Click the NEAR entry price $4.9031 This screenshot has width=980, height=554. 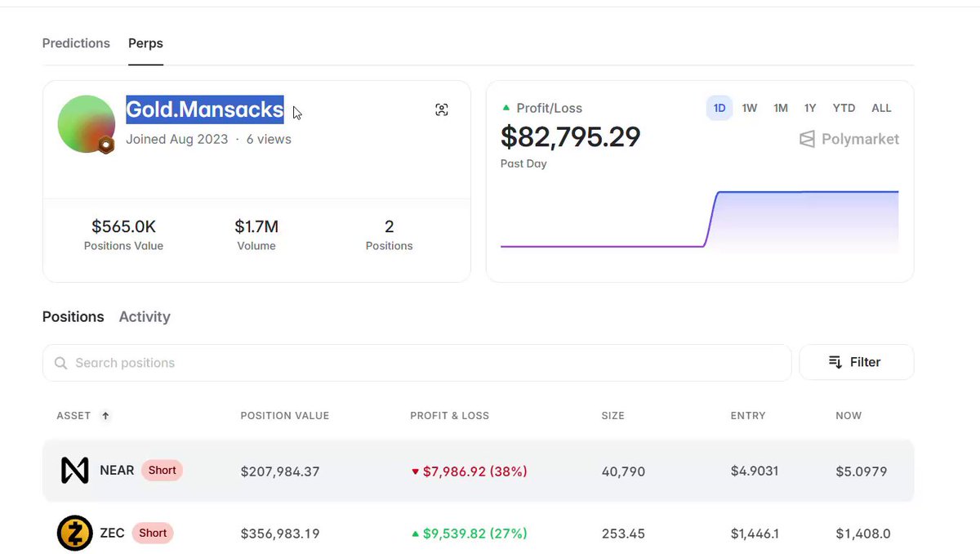(x=755, y=471)
